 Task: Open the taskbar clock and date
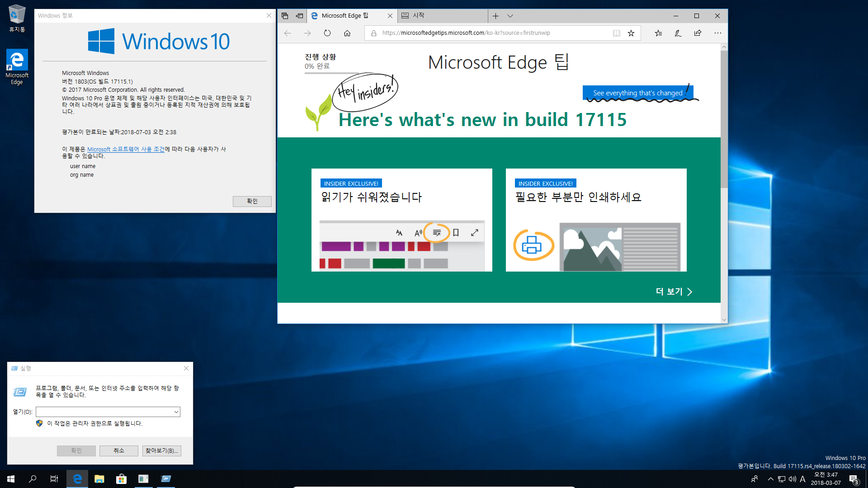(826, 479)
